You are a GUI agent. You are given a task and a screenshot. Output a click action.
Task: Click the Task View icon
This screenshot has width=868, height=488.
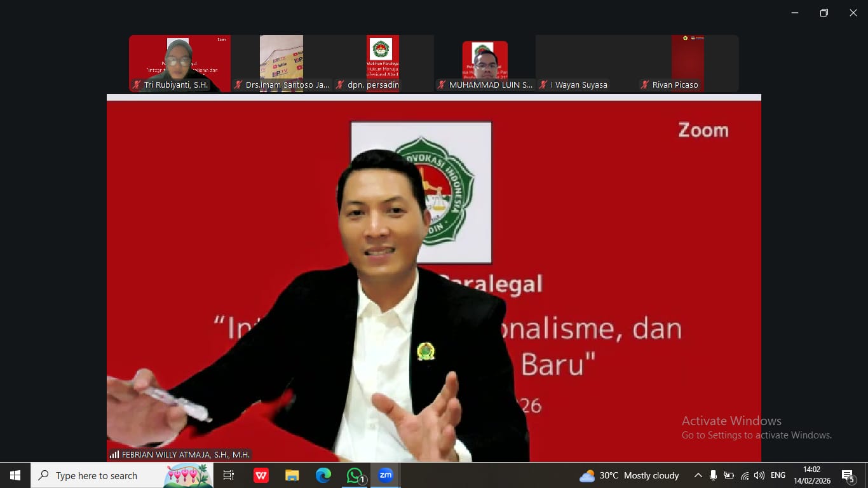229,475
